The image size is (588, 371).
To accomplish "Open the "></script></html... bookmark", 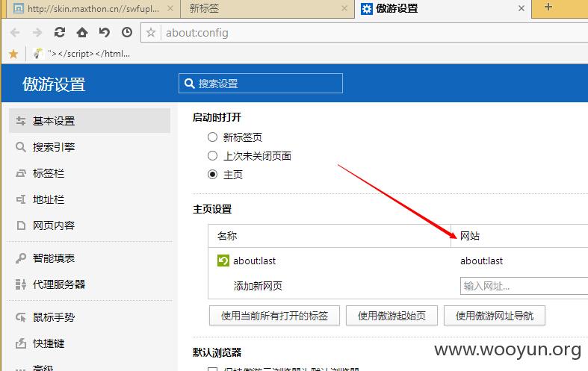I will pyautogui.click(x=81, y=54).
